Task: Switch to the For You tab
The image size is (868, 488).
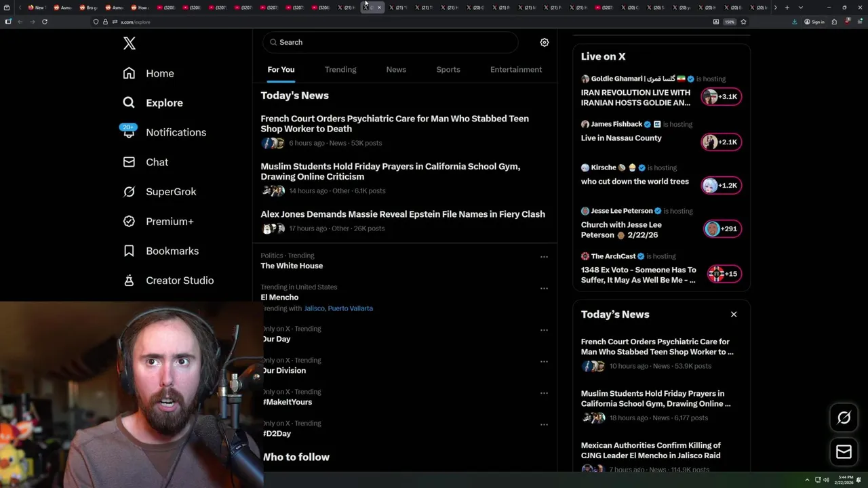Action: tap(281, 70)
